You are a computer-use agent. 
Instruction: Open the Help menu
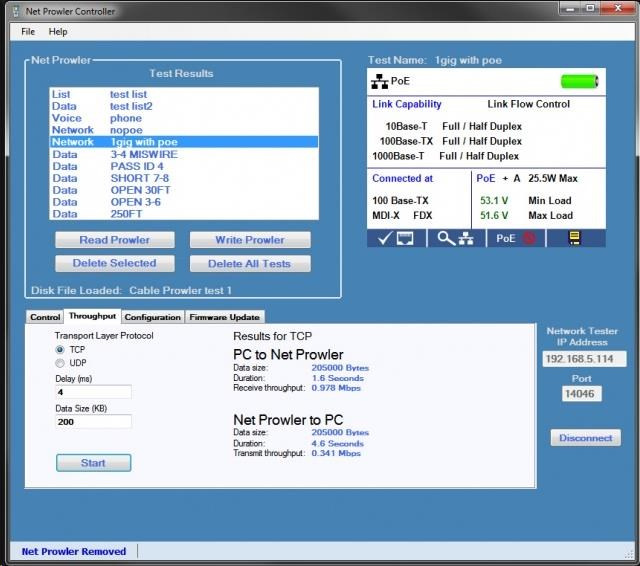[x=58, y=32]
